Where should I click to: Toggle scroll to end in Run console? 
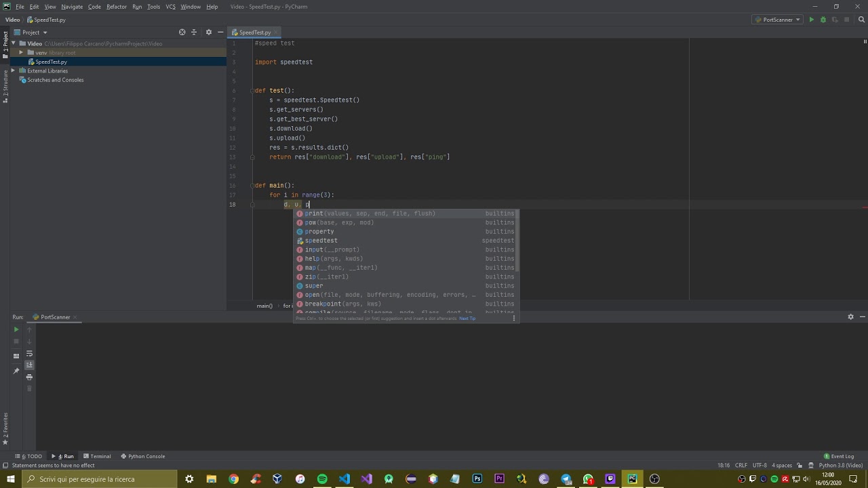29,365
